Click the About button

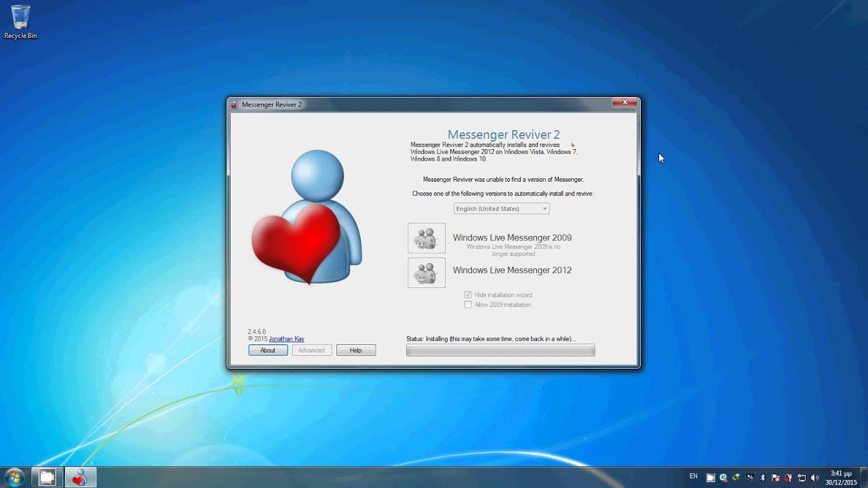(268, 350)
